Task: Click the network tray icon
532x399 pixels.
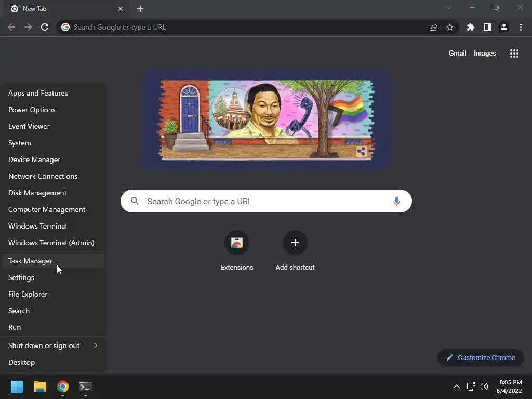Action: [x=471, y=387]
